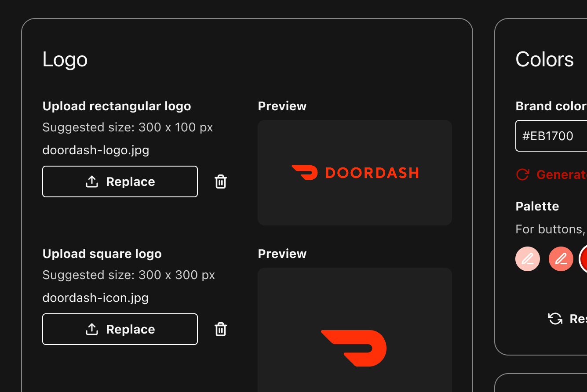Click the Palette label
The image size is (587, 392).
point(537,206)
